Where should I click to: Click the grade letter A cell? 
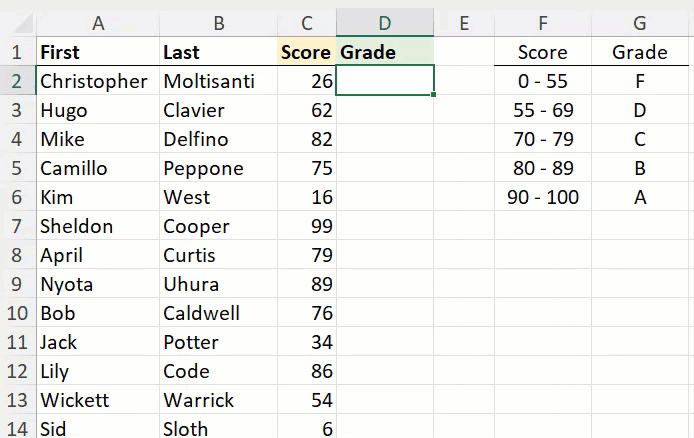tap(640, 197)
